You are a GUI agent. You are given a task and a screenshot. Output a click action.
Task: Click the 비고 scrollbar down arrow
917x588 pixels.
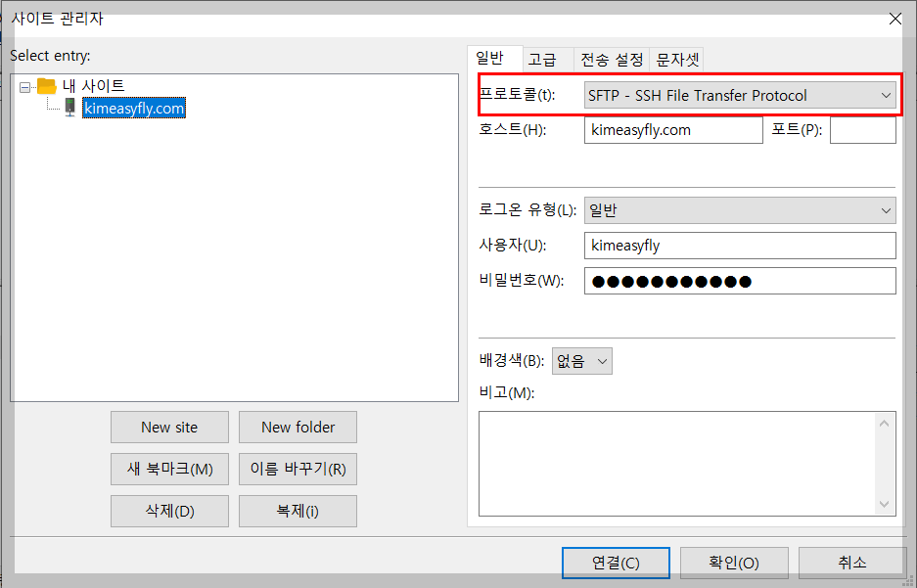[885, 504]
